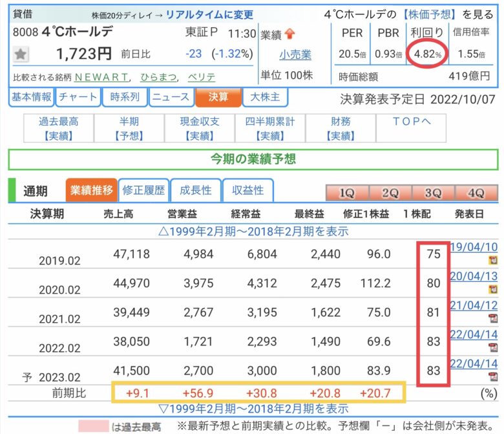Open the 大株主 tab

click(265, 97)
